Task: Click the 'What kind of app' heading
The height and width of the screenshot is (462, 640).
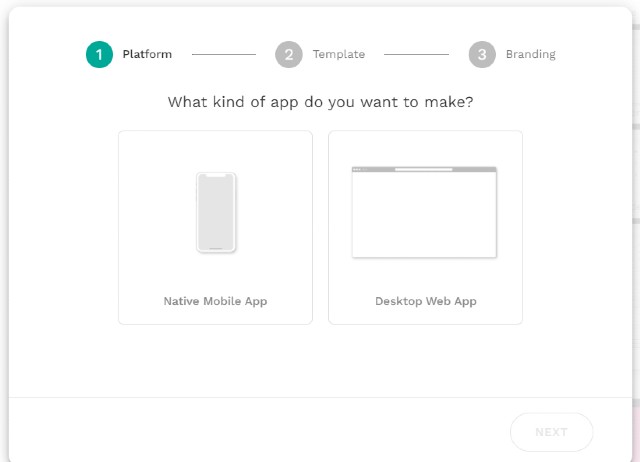Action: click(x=320, y=102)
